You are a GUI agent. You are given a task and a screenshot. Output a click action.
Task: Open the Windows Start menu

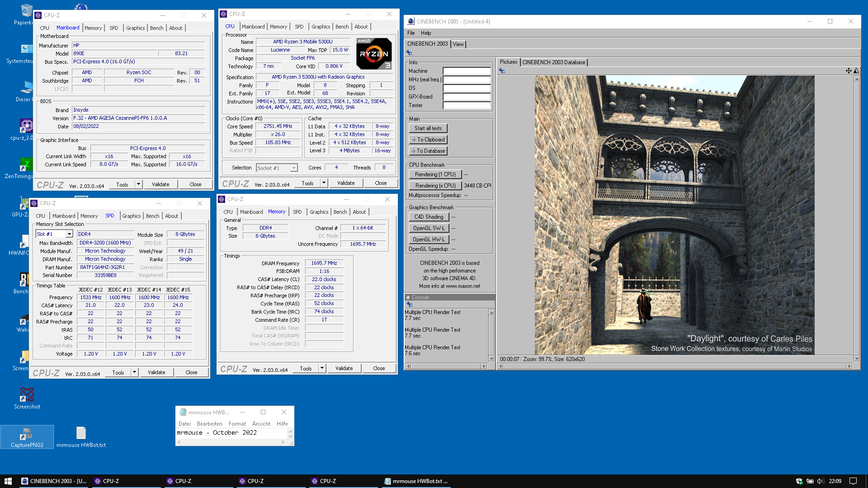(x=8, y=481)
